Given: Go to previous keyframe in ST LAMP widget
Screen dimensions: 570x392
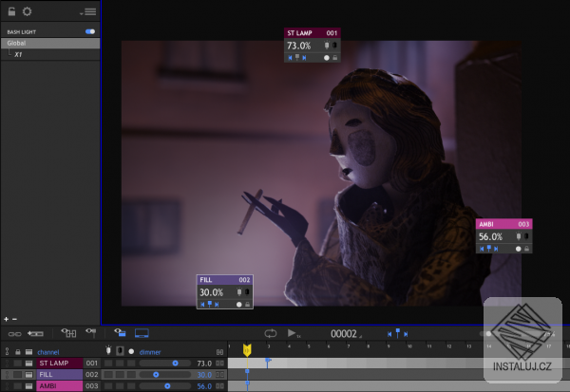Looking at the screenshot, I should pyautogui.click(x=290, y=57).
